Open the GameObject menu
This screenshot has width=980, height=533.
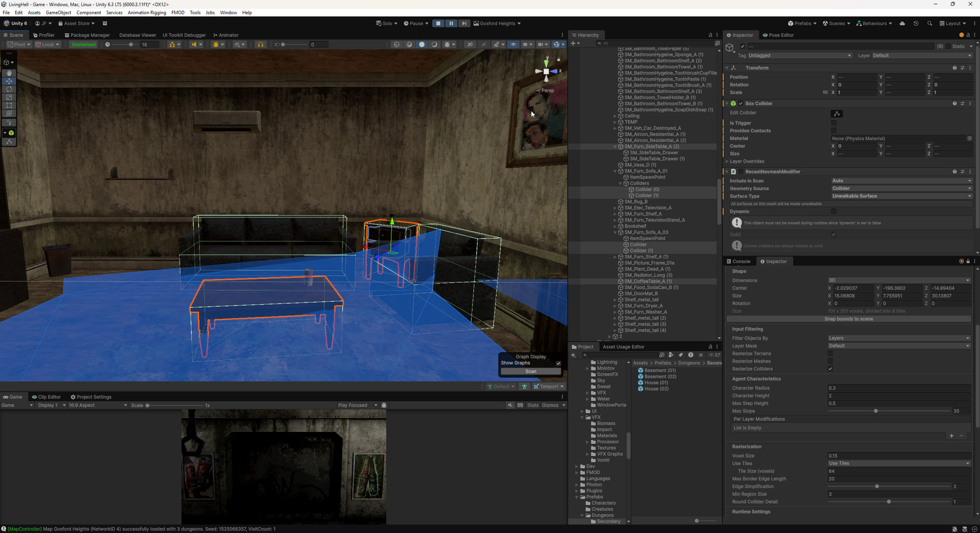click(x=58, y=12)
